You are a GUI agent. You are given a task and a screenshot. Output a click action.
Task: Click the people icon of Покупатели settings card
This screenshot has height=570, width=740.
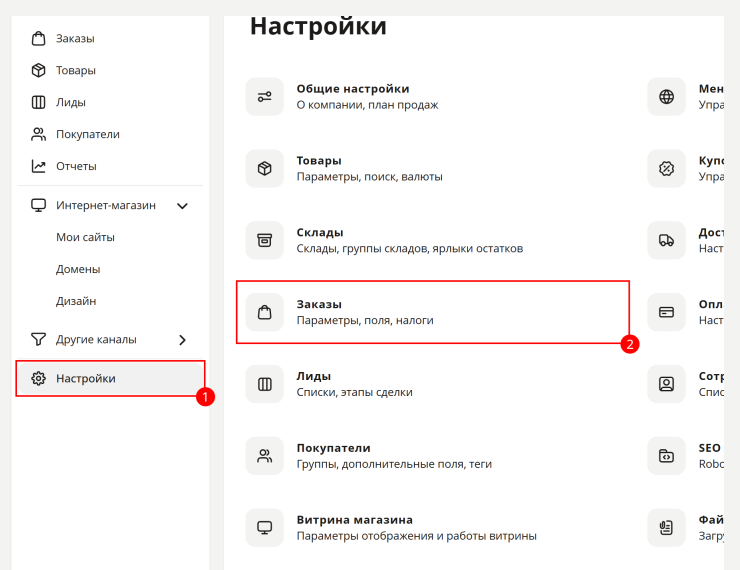pos(265,456)
